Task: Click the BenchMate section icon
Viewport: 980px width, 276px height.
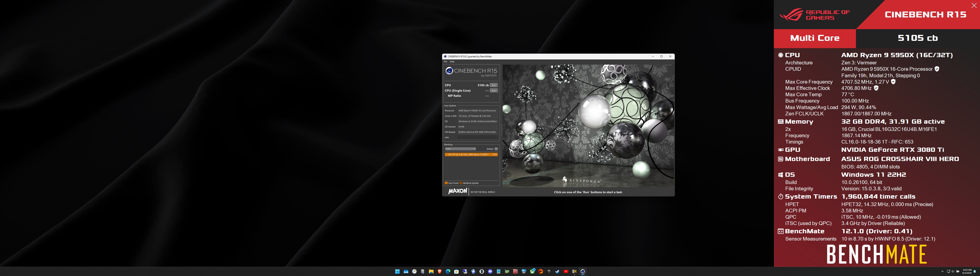Action: coord(780,231)
